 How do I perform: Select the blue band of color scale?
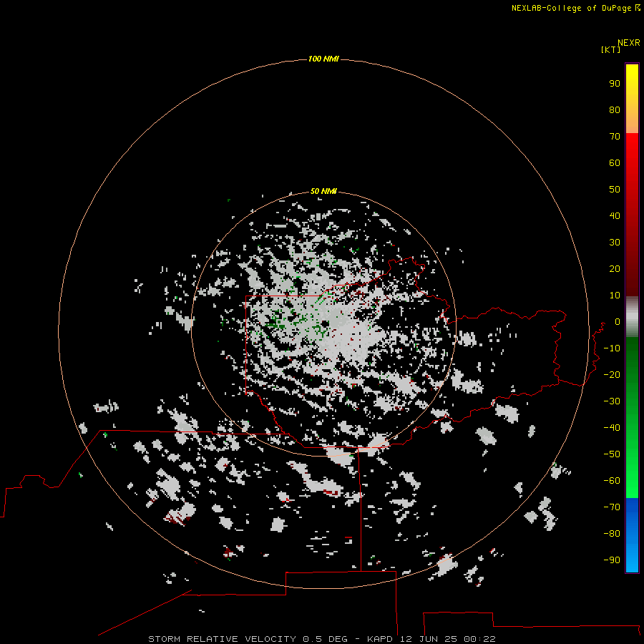[632, 535]
